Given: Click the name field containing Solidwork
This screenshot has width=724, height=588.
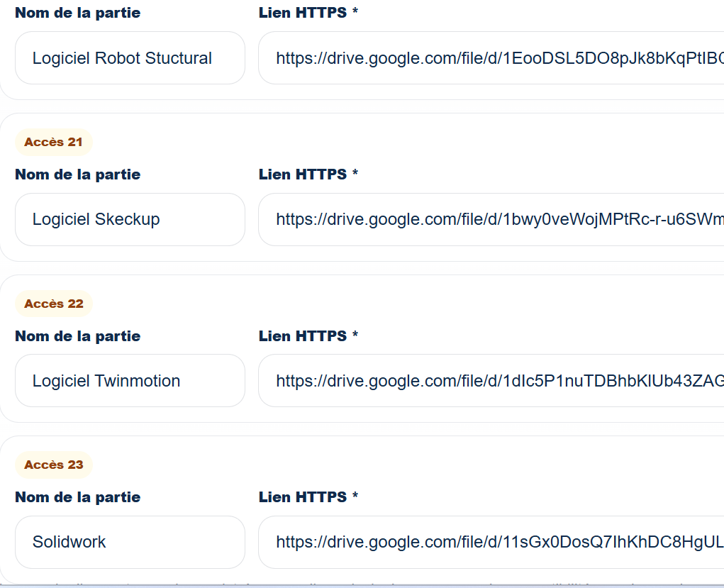Looking at the screenshot, I should click(130, 542).
